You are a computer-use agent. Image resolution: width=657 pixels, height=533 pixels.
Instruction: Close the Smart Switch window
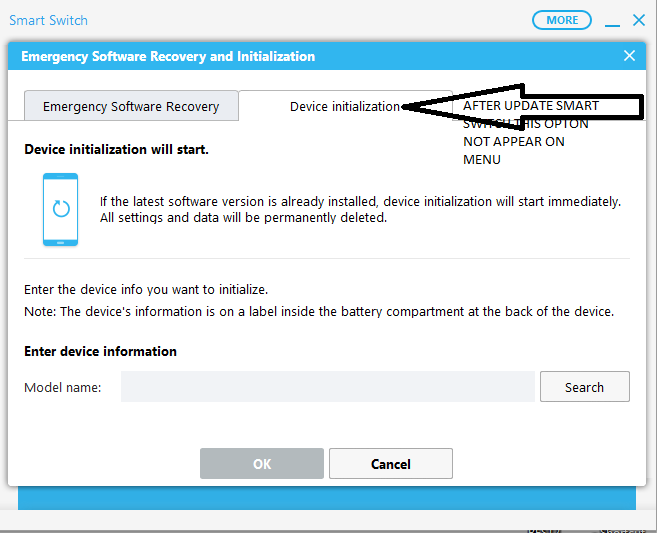point(639,20)
